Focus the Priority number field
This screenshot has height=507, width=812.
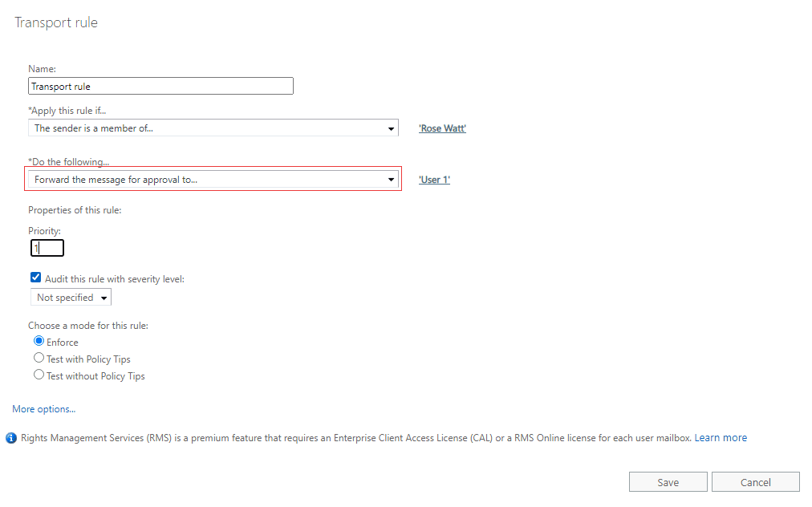[47, 248]
